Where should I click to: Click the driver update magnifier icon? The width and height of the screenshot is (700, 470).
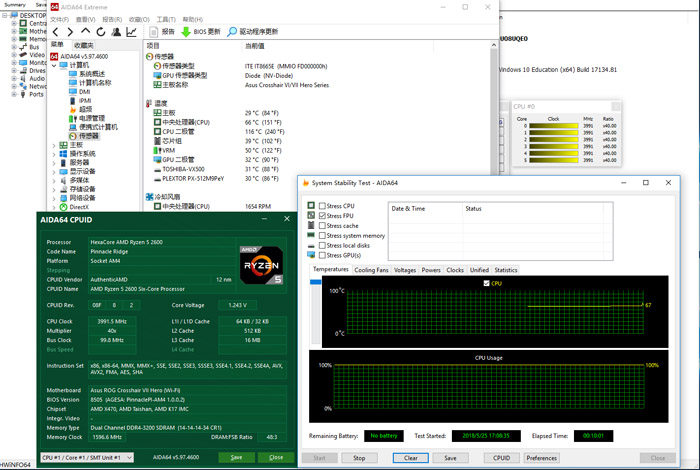tap(233, 31)
